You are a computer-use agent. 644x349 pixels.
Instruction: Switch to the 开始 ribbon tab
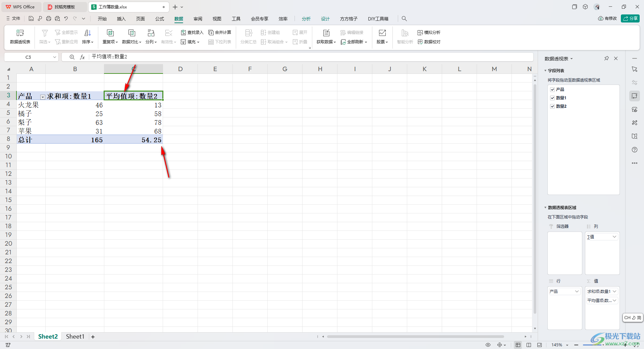pos(102,19)
